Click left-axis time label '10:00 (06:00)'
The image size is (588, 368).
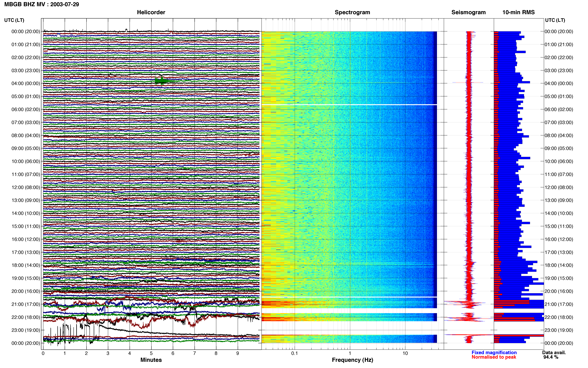click(26, 161)
